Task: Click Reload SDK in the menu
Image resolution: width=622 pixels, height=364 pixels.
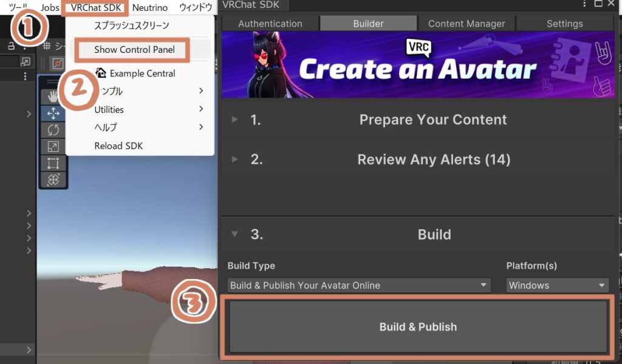Action: click(118, 146)
